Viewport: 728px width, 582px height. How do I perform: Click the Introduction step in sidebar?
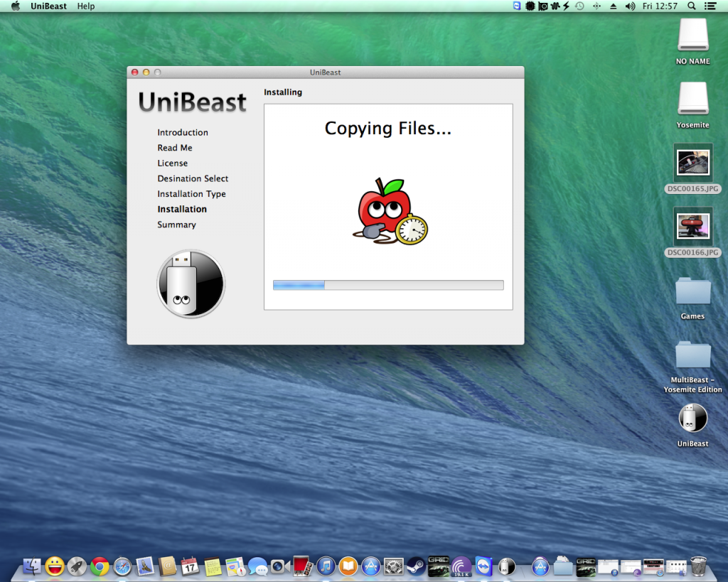pyautogui.click(x=183, y=132)
